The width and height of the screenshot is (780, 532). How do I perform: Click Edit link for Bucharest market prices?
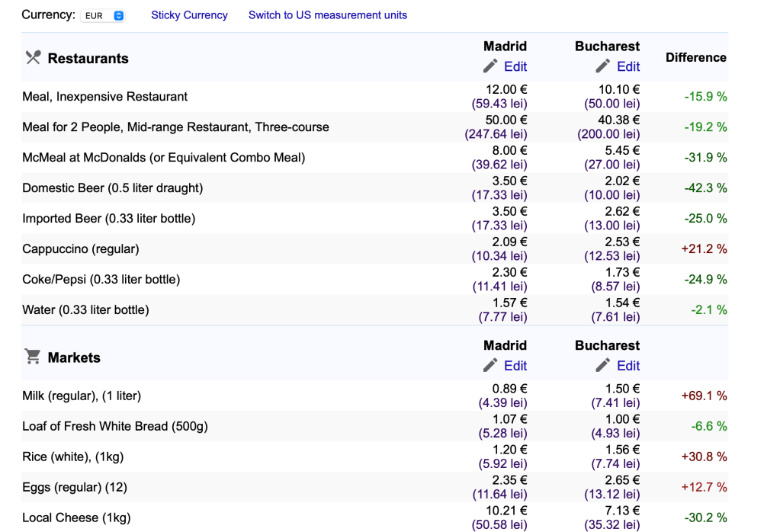click(x=628, y=365)
